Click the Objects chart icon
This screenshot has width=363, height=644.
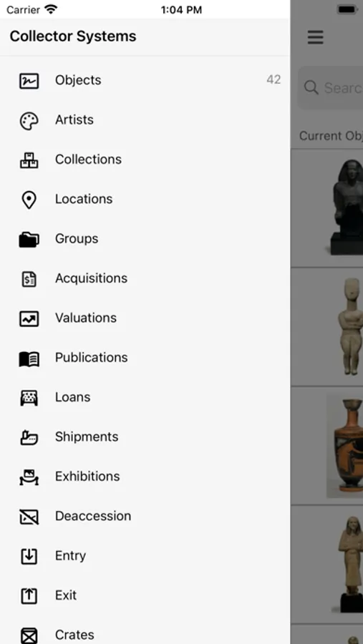point(29,80)
